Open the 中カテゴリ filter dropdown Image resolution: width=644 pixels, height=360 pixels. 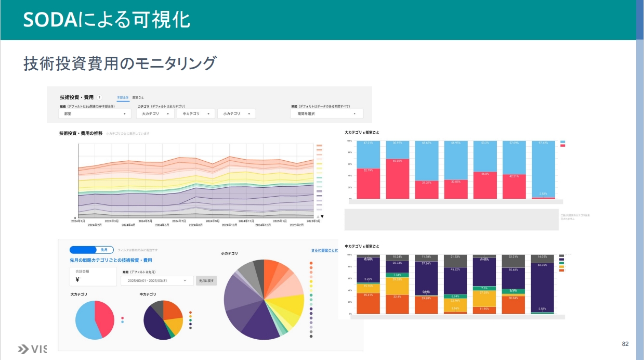coord(195,113)
